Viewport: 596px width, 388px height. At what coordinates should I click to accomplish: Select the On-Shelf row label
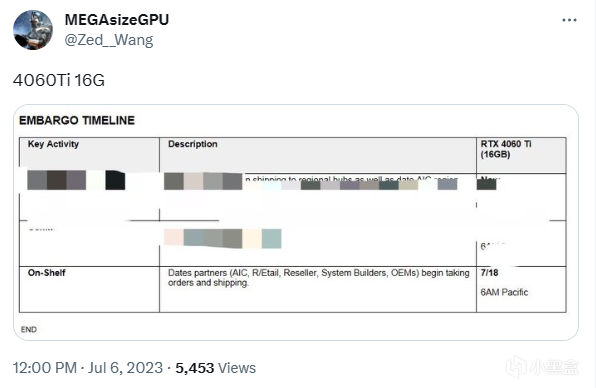tap(46, 273)
